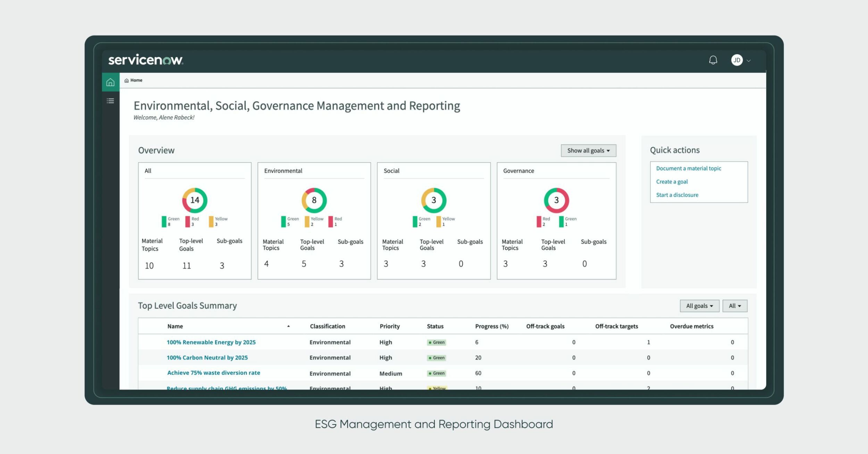The image size is (868, 454).
Task: Click the house icon in the Home breadcrumb
Action: 127,80
